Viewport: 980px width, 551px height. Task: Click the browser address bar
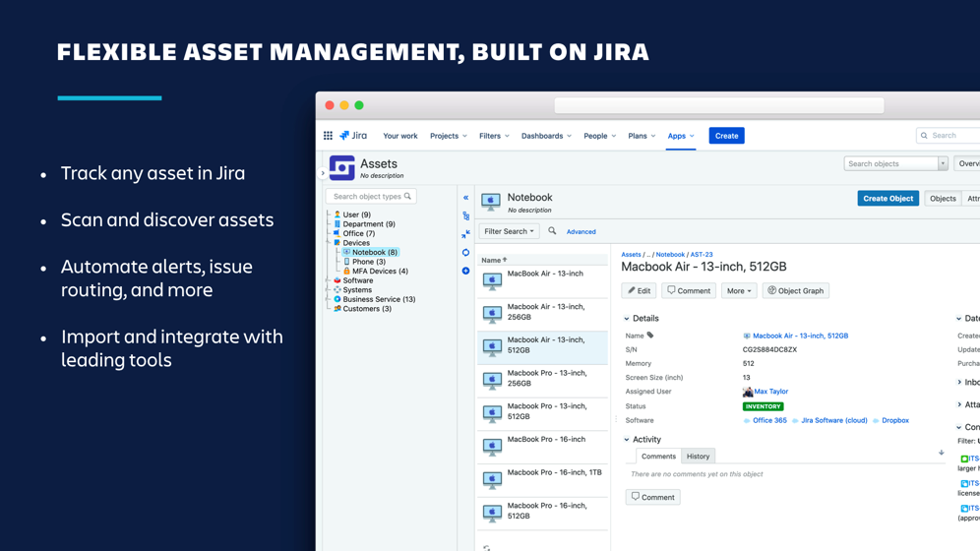[x=719, y=105]
